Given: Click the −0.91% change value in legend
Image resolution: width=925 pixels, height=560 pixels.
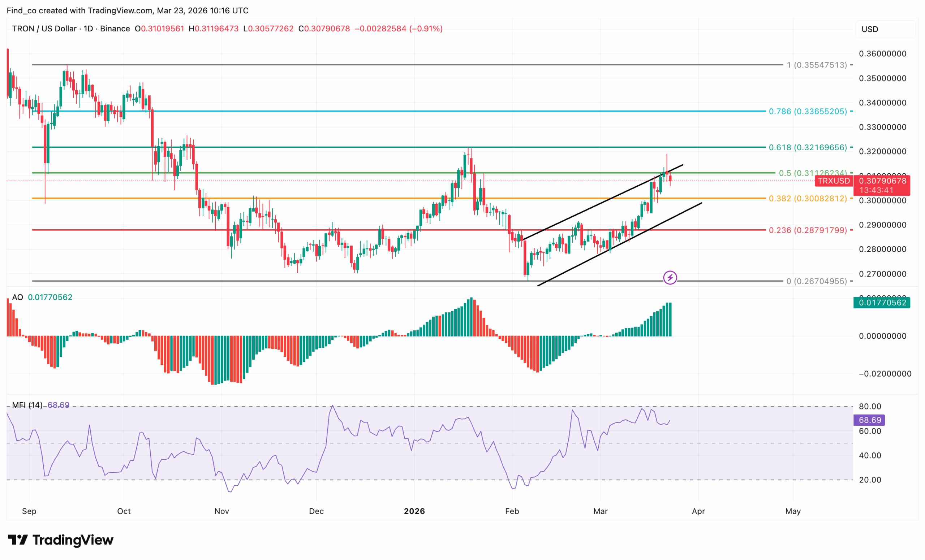Looking at the screenshot, I should click(426, 29).
